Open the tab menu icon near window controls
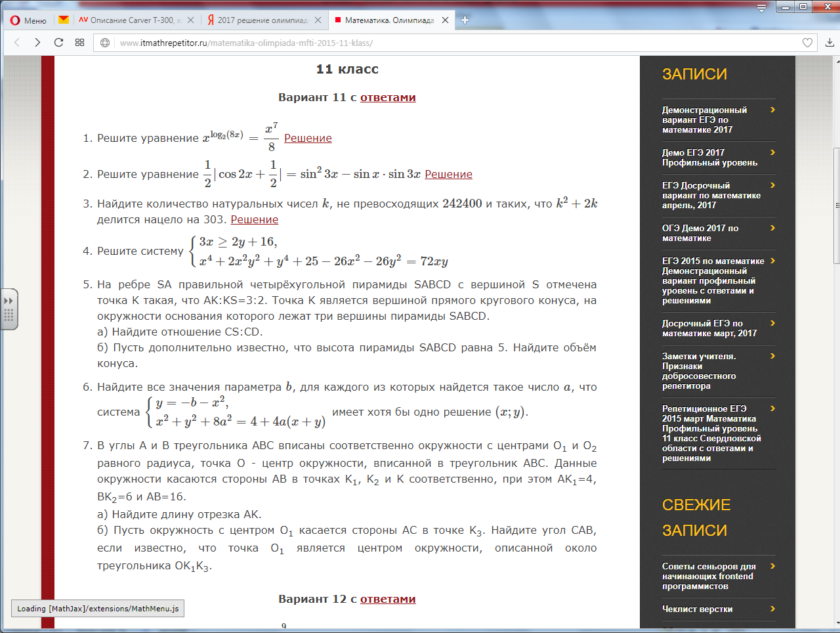The image size is (840, 633). point(761,8)
